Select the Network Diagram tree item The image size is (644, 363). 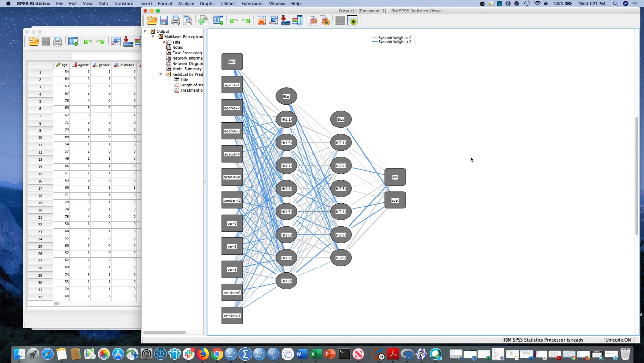click(187, 63)
